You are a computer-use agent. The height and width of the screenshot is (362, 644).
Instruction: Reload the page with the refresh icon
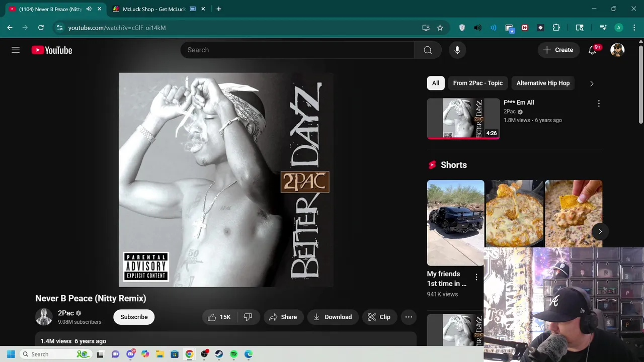41,28
